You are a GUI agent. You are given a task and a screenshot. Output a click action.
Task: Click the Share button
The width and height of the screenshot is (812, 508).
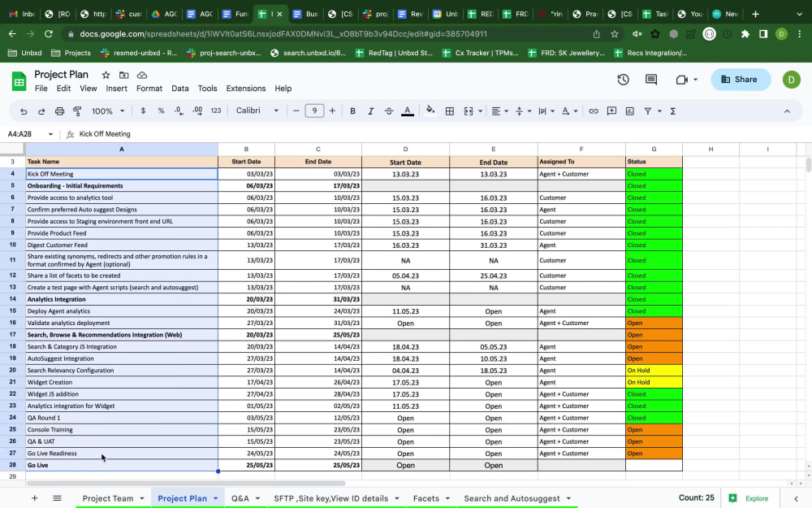(740, 80)
